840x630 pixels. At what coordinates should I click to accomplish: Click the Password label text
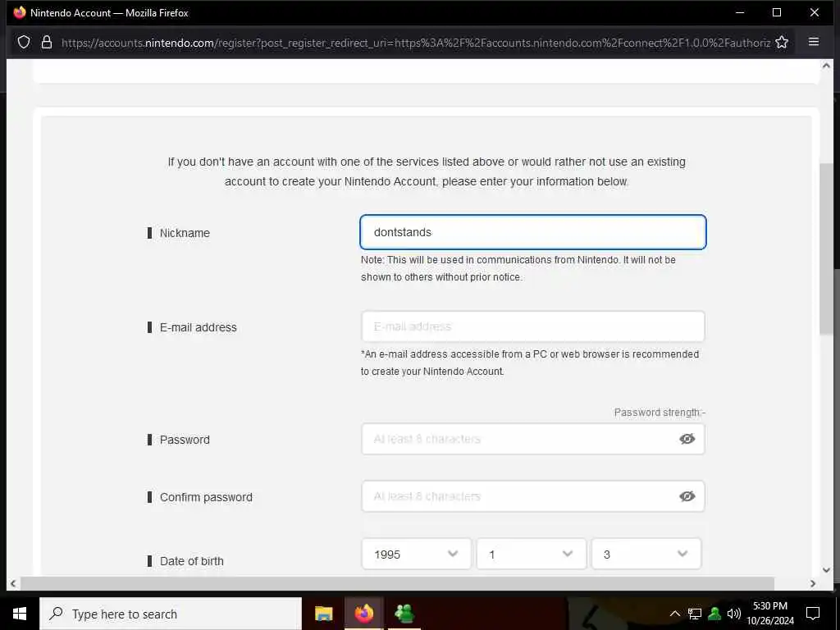(185, 440)
